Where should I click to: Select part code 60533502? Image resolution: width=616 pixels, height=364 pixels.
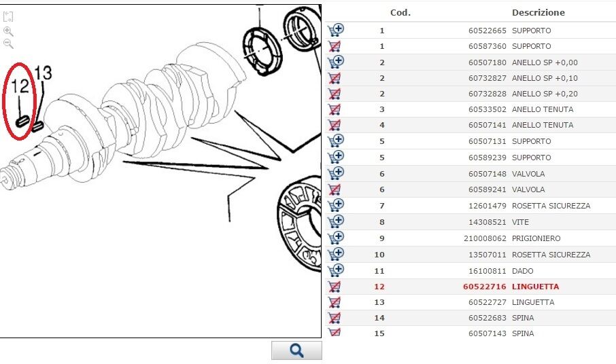(487, 109)
